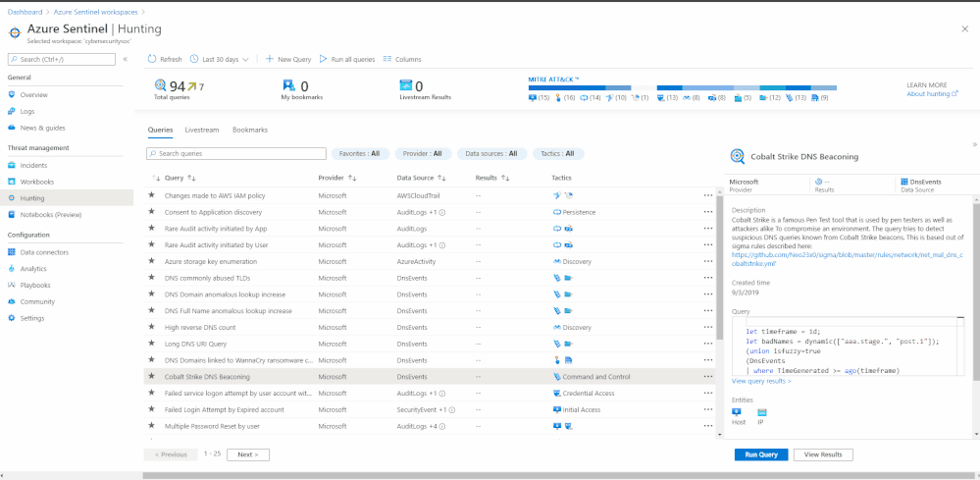Click the Analytics flask icon
980x480 pixels.
[x=11, y=269]
